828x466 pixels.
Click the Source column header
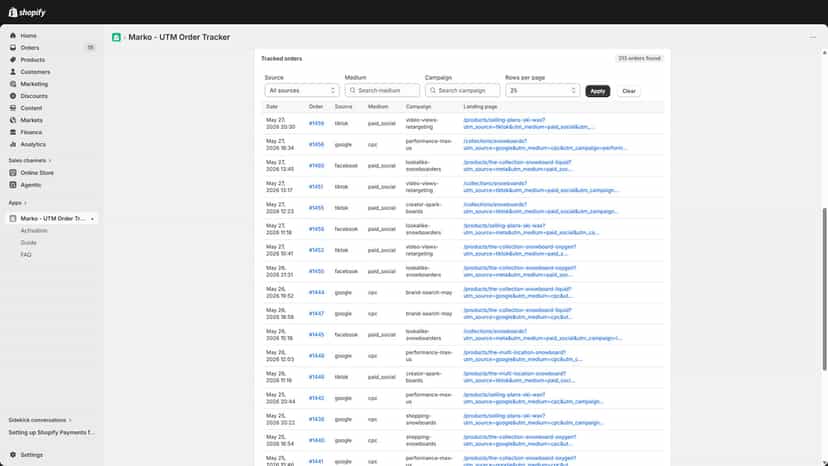pyautogui.click(x=343, y=107)
